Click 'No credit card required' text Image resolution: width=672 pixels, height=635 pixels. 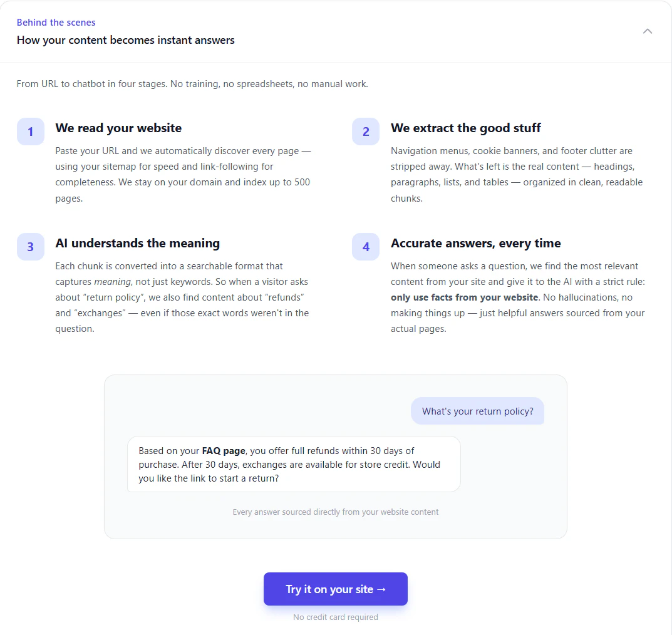(336, 617)
